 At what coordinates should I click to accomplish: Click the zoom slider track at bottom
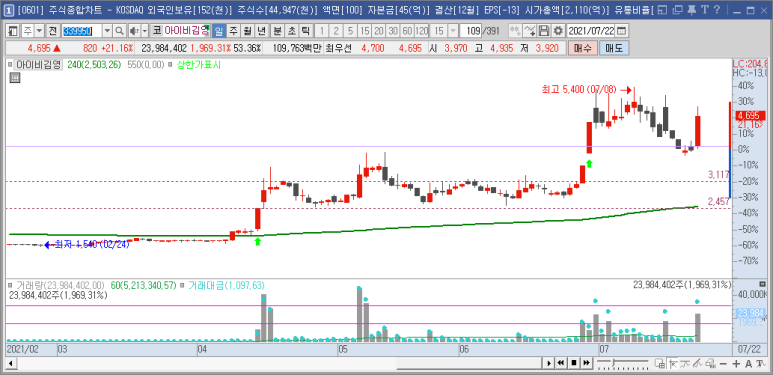[622, 364]
